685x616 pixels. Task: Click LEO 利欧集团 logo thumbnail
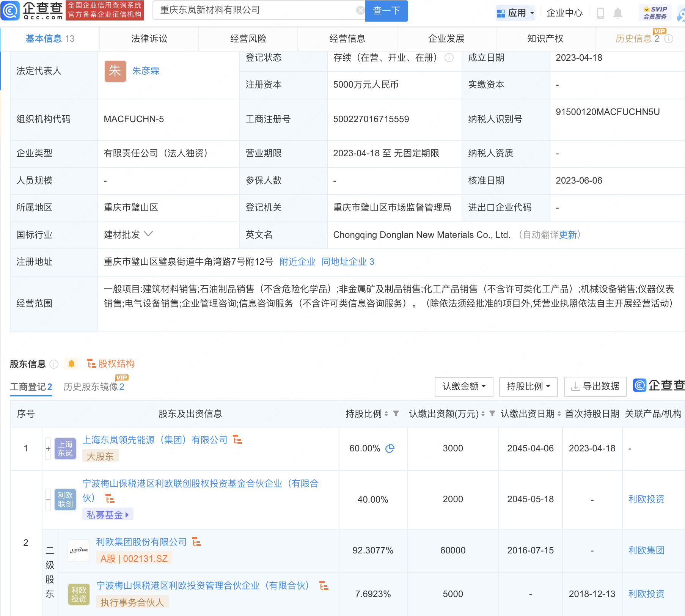point(79,550)
